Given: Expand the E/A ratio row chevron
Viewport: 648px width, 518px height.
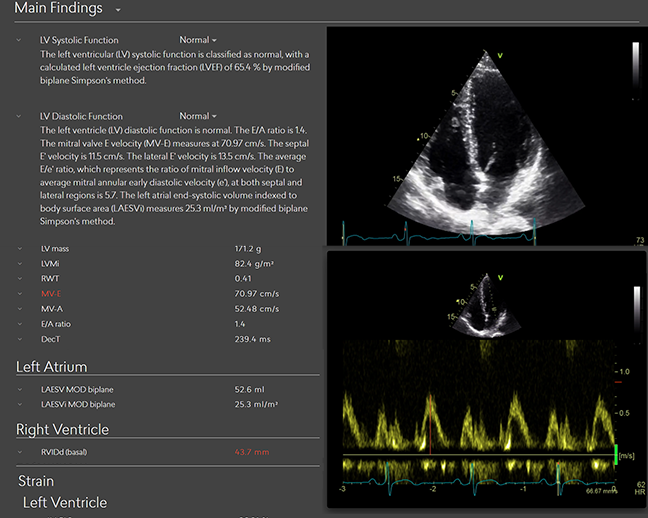Looking at the screenshot, I should click(x=19, y=324).
